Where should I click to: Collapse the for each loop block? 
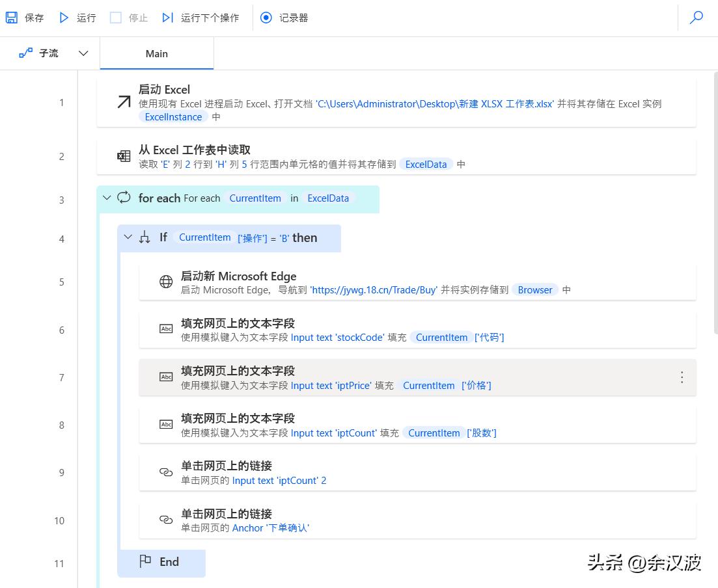tap(107, 198)
